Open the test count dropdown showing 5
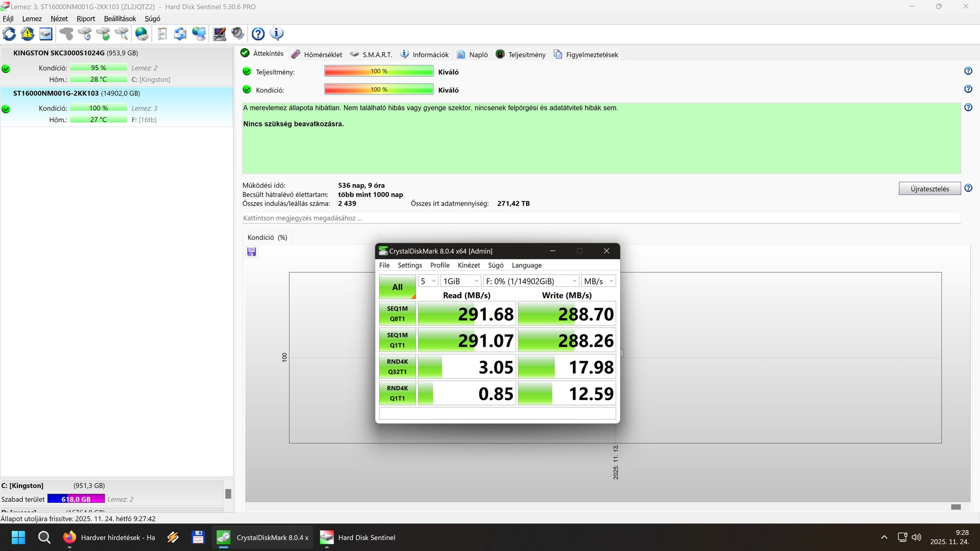 tap(427, 281)
